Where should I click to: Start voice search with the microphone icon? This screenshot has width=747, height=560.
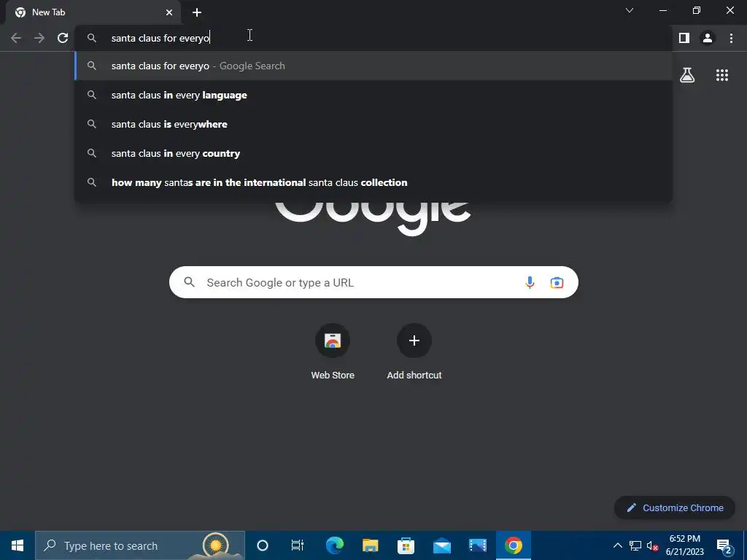pyautogui.click(x=530, y=282)
